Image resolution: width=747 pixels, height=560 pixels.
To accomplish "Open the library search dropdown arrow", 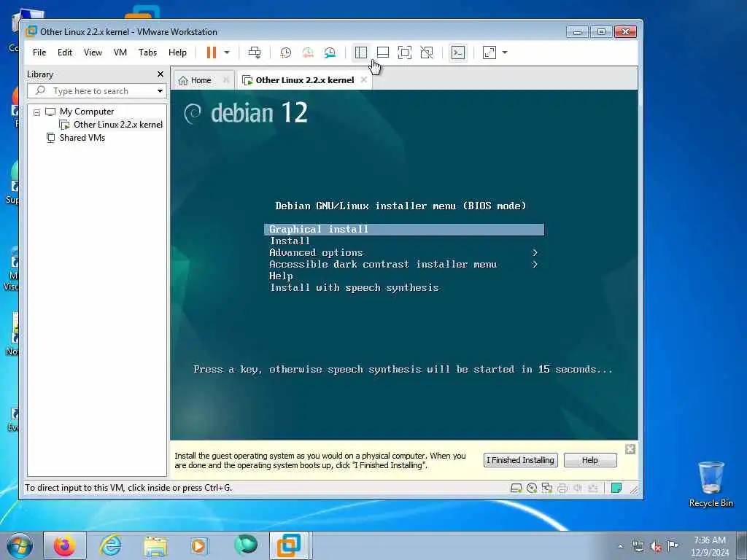I will point(160,90).
